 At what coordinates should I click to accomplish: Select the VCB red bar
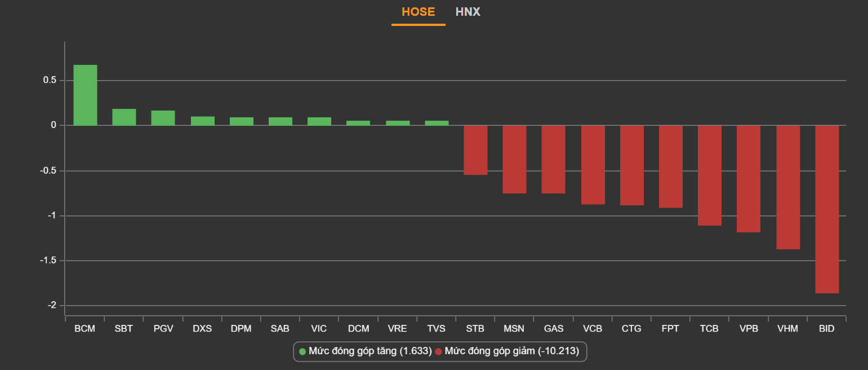(593, 164)
